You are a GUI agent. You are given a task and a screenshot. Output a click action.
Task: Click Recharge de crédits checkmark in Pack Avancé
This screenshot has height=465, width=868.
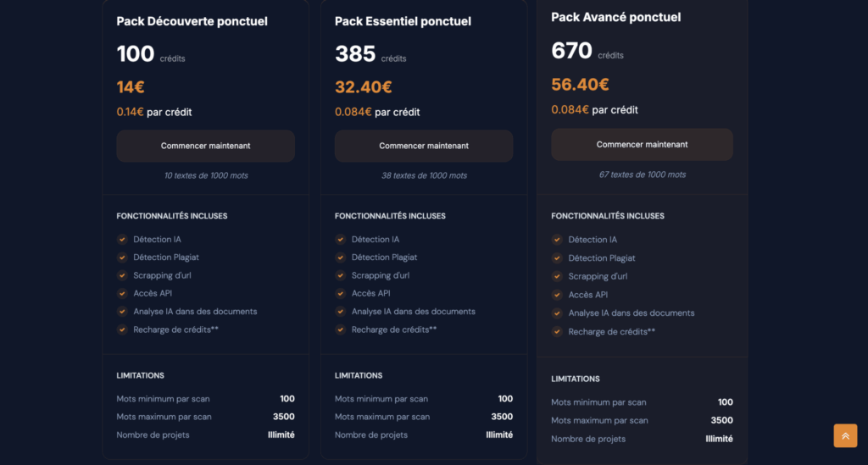(557, 332)
